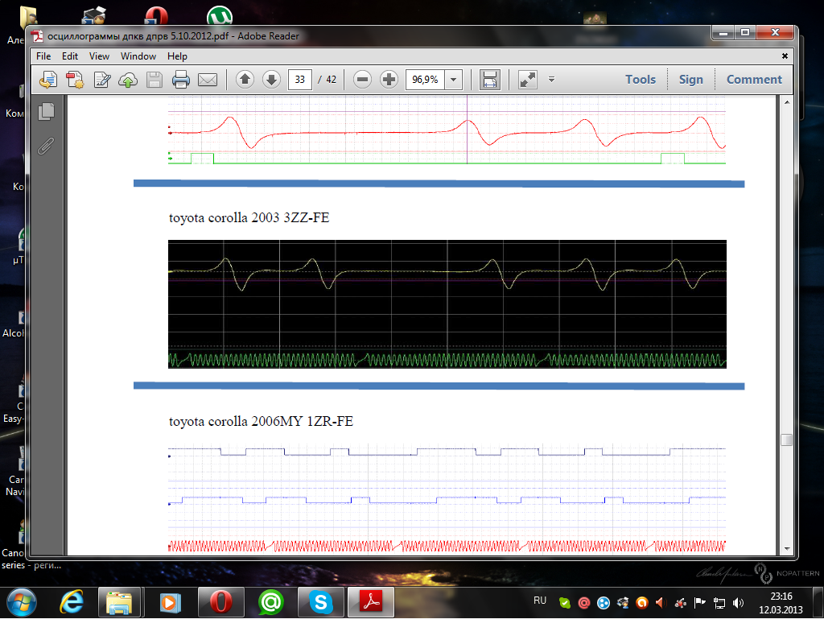The height and width of the screenshot is (644, 824).
Task: Click the vertical scrollbar thumb
Action: pos(786,440)
